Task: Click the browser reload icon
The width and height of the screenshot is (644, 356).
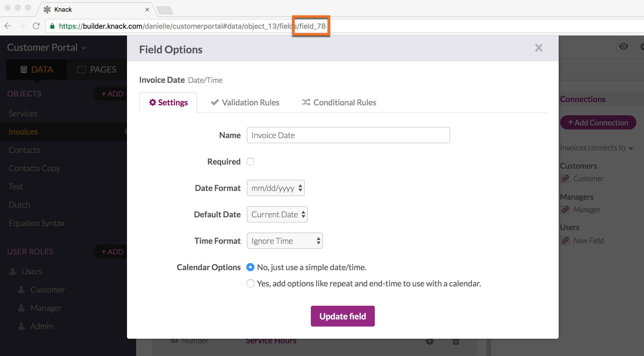Action: (x=36, y=26)
